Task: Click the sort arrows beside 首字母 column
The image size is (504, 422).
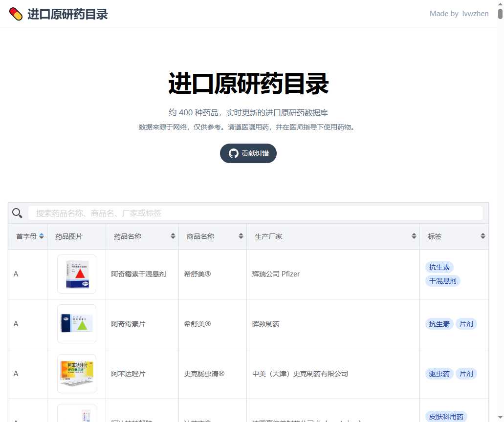Action: [41, 236]
